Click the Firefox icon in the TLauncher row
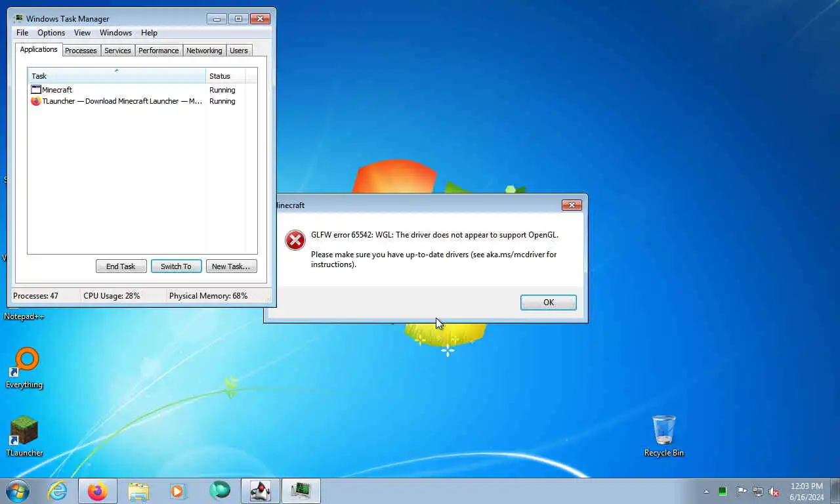Screen dimensions: 840x504 (x=36, y=101)
